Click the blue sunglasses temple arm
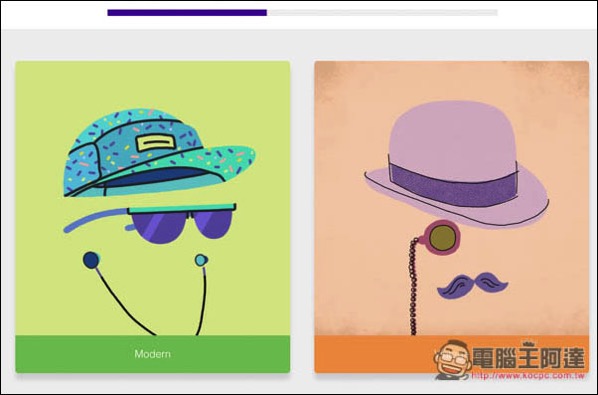This screenshot has width=598, height=395. tap(95, 220)
